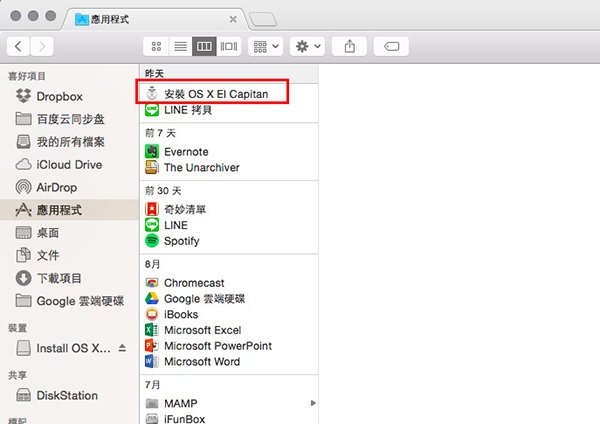Go back with the left arrow button
600x424 pixels.
point(18,46)
